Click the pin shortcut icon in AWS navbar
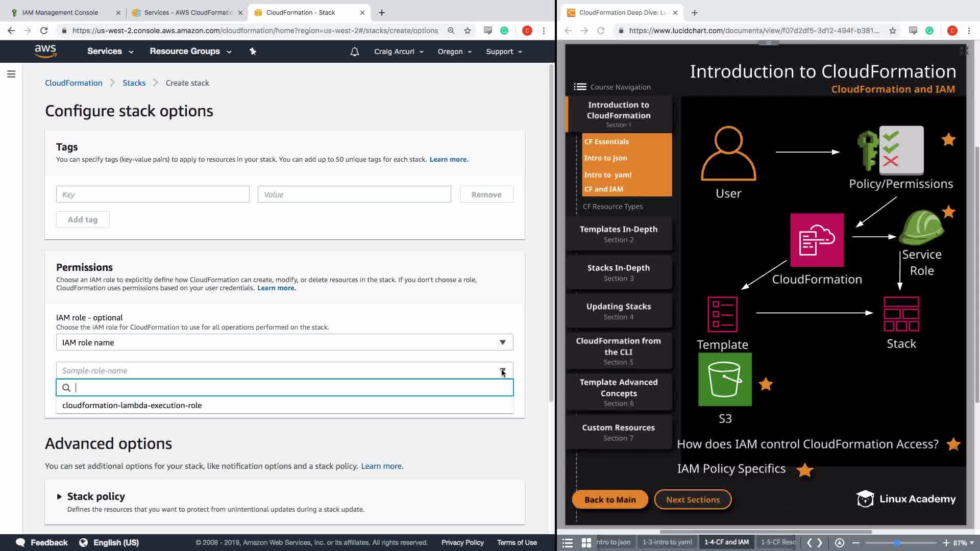This screenshot has height=551, width=980. click(x=253, y=51)
